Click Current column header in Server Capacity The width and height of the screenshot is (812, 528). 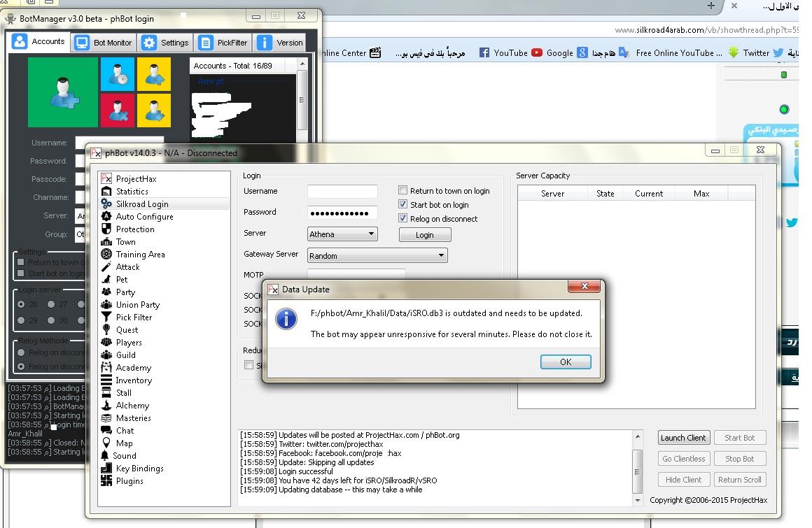(x=648, y=194)
